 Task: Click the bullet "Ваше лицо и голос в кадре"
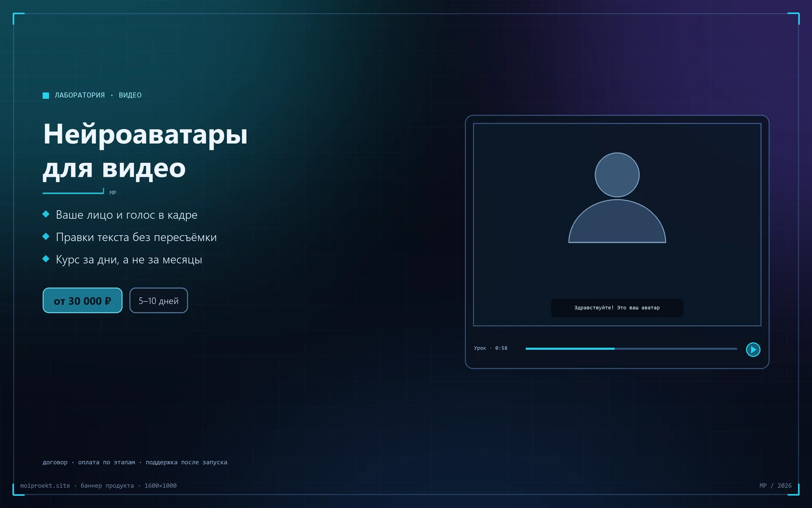tap(126, 215)
